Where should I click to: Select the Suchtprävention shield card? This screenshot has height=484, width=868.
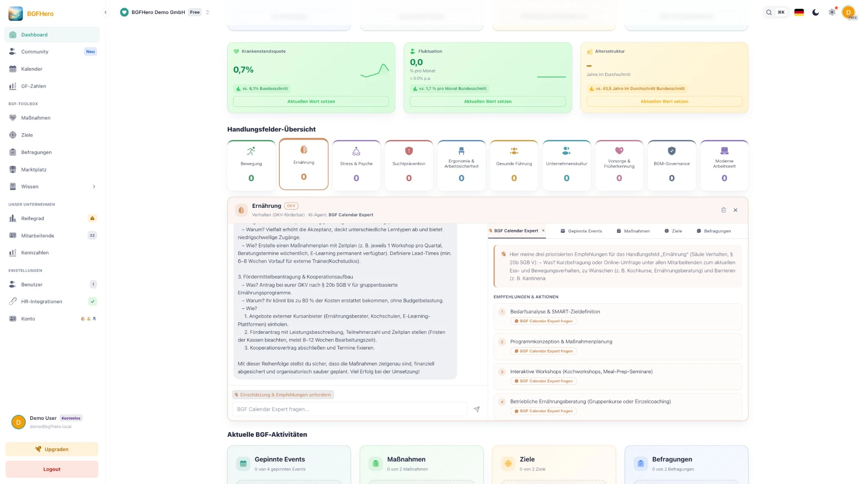coord(409,165)
